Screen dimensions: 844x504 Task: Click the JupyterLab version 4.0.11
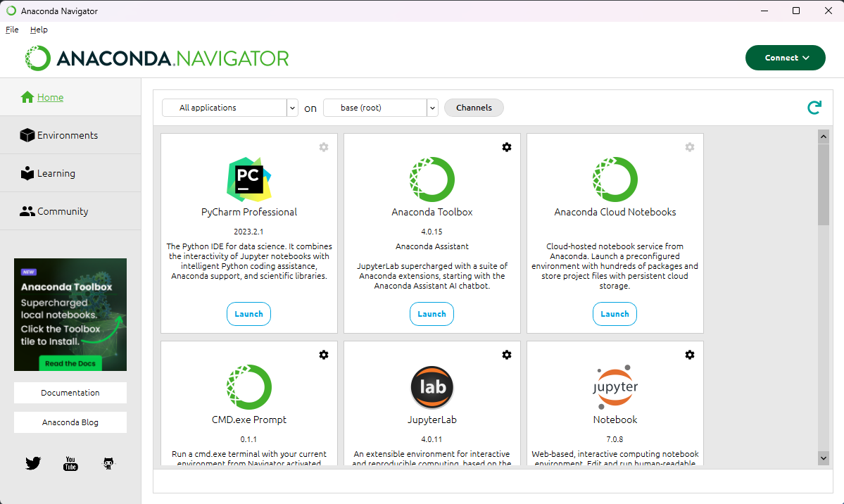click(x=432, y=439)
